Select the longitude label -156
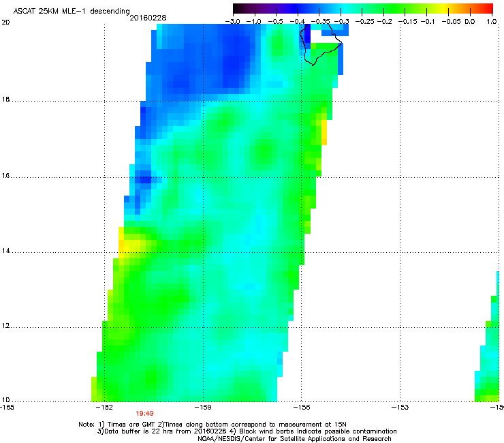This screenshot has height=443, width=504. click(x=302, y=408)
